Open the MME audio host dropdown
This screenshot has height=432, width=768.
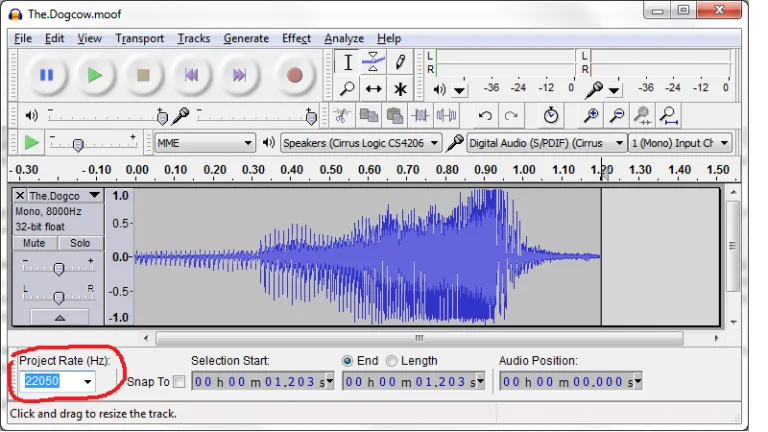tap(205, 143)
